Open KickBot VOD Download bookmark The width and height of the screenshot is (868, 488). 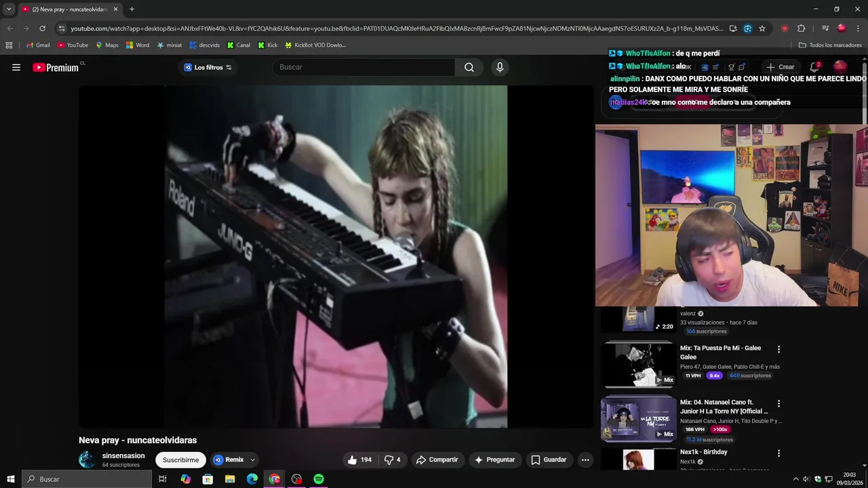[x=315, y=45]
